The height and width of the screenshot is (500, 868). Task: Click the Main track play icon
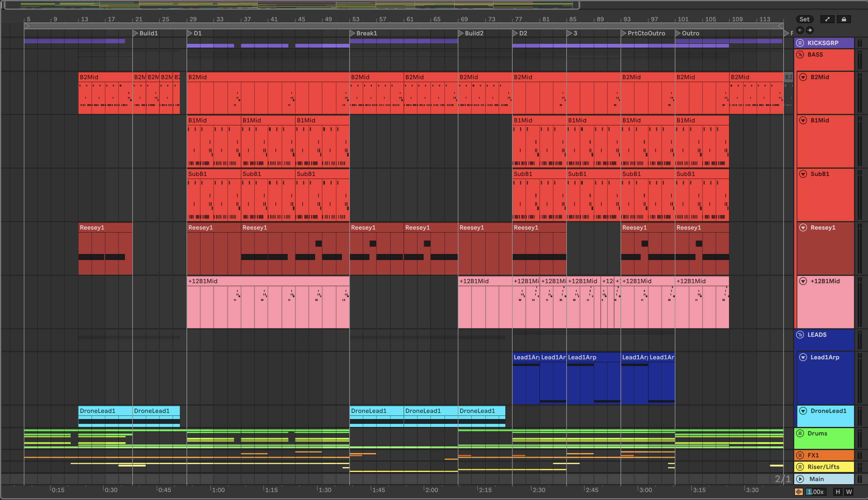click(800, 479)
